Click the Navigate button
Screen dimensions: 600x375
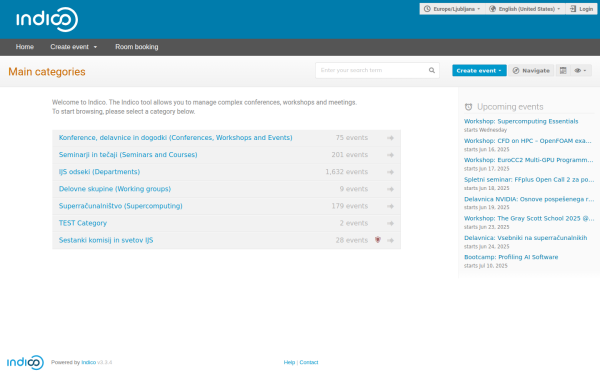click(531, 70)
